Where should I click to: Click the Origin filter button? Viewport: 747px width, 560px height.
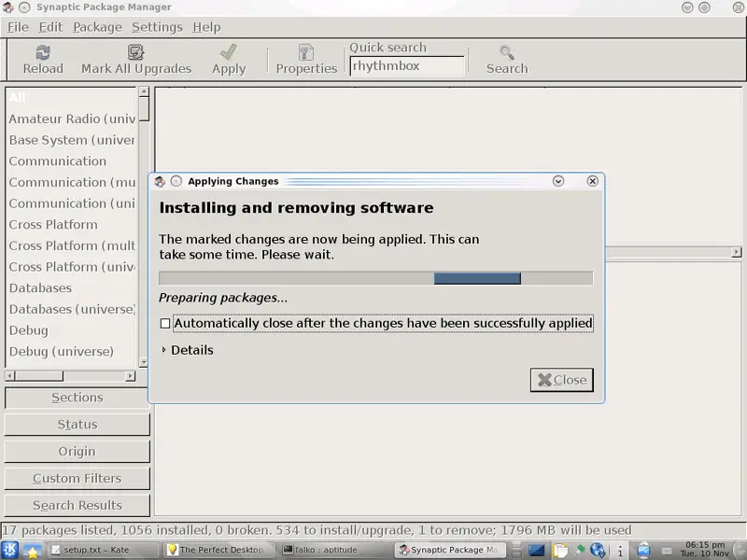point(78,452)
